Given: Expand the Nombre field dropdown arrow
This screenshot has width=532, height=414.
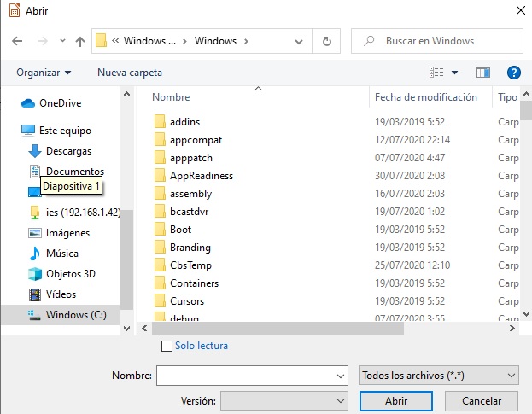Looking at the screenshot, I should tap(341, 376).
